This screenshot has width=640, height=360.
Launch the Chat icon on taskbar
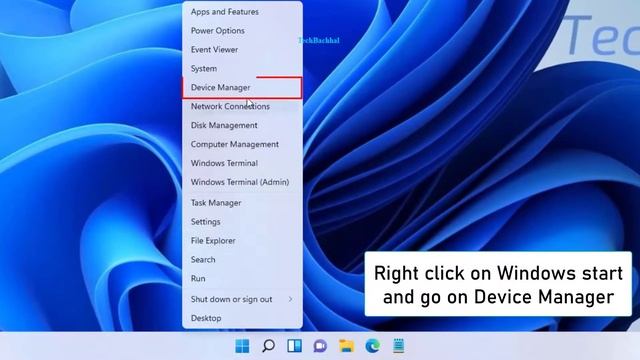click(320, 346)
